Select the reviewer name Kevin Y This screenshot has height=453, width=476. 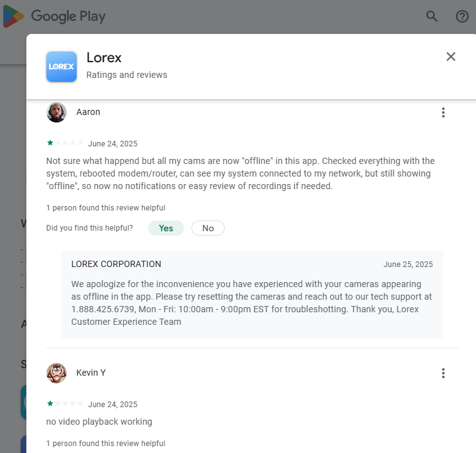point(91,373)
